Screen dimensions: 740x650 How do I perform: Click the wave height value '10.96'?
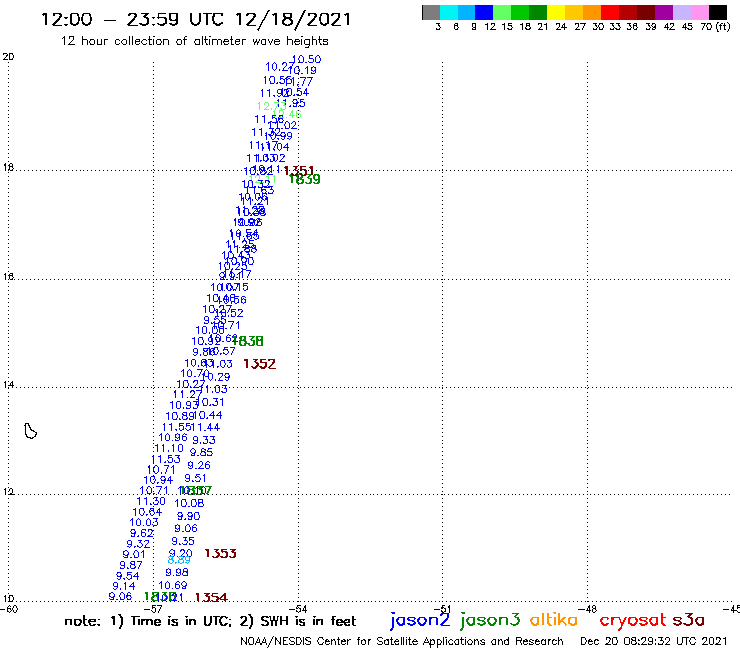click(173, 438)
